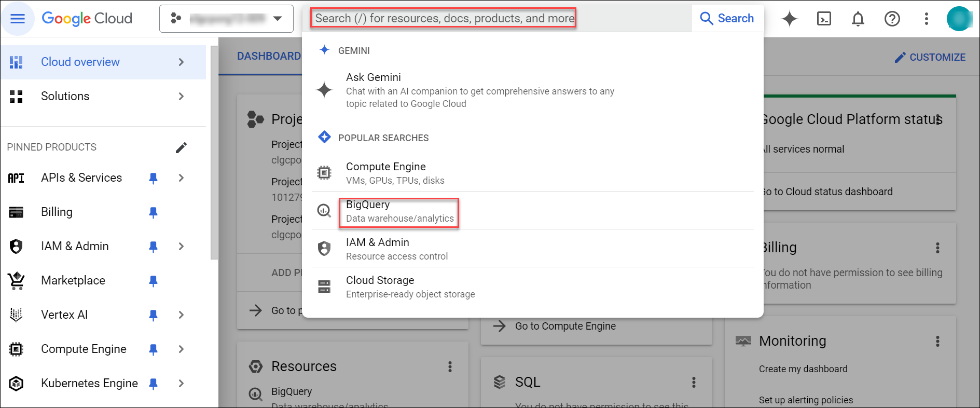
Task: Follow Go to Cloud status dashboard link
Action: (828, 192)
